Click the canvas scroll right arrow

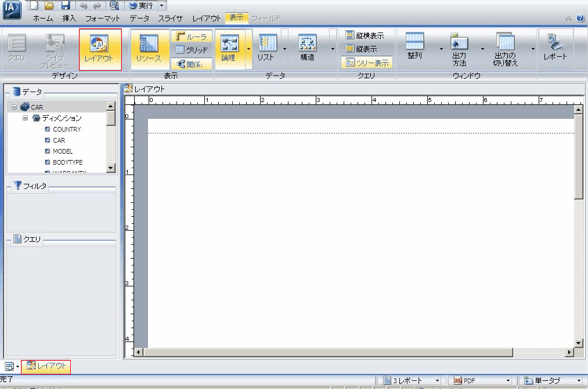[x=569, y=352]
